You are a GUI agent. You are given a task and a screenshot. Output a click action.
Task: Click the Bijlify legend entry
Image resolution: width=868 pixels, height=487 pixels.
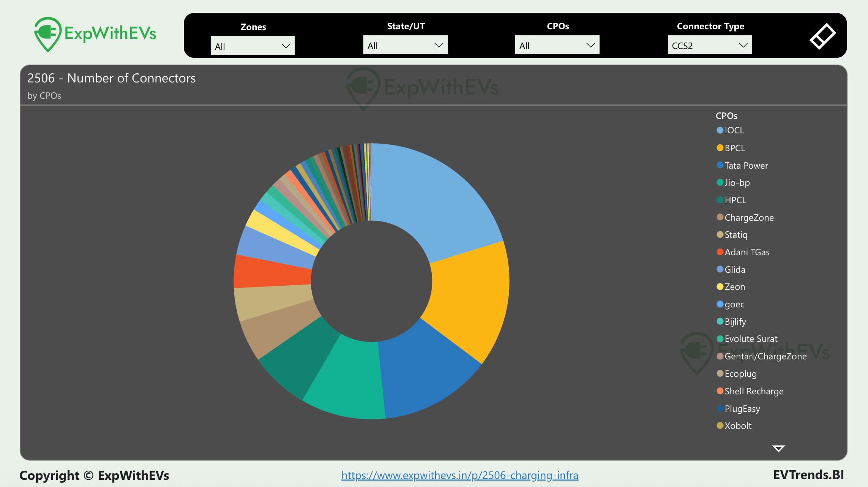pyautogui.click(x=731, y=322)
